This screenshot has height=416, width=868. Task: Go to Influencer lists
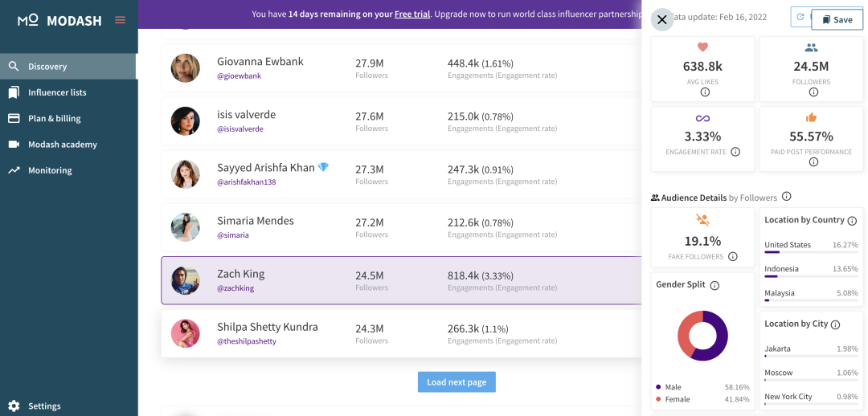coord(57,92)
